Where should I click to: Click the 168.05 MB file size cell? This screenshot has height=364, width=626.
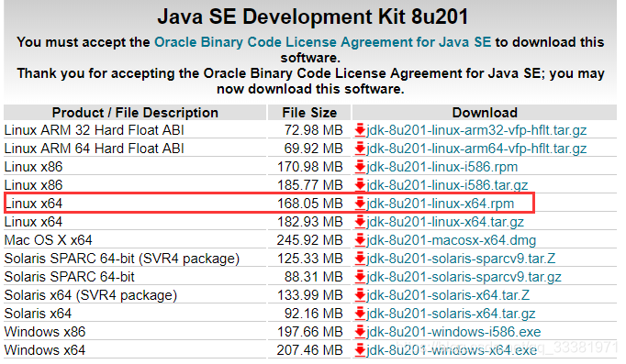310,204
